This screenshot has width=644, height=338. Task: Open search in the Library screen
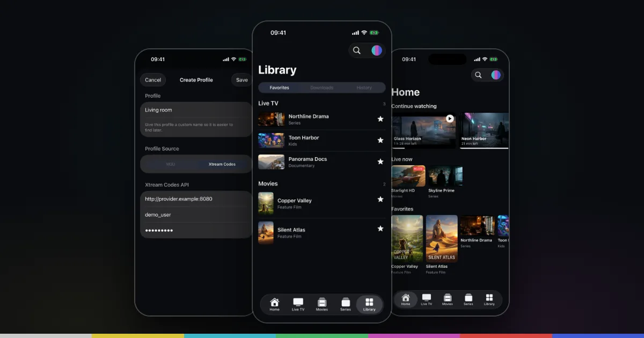tap(357, 50)
